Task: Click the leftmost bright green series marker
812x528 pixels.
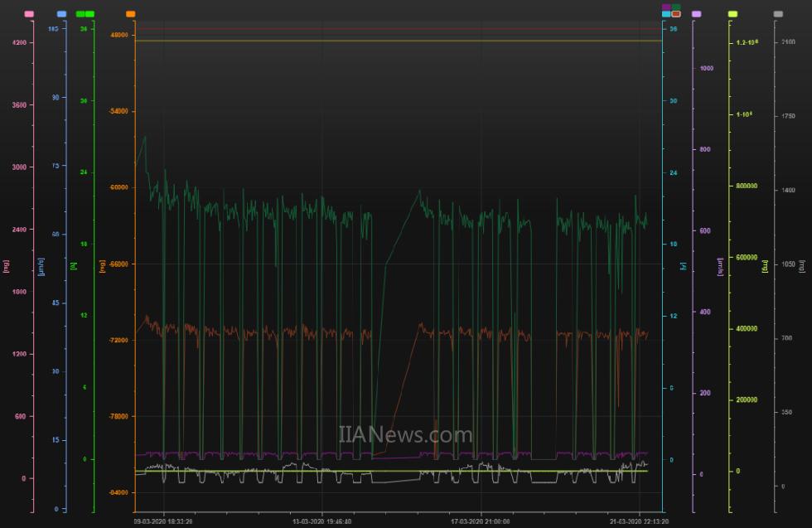Action: [80, 14]
